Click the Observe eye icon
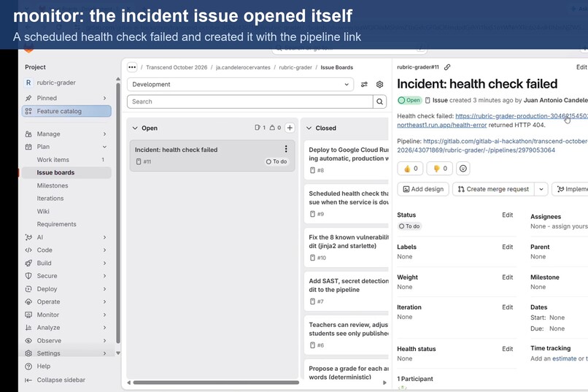This screenshot has width=588, height=392. pos(28,341)
